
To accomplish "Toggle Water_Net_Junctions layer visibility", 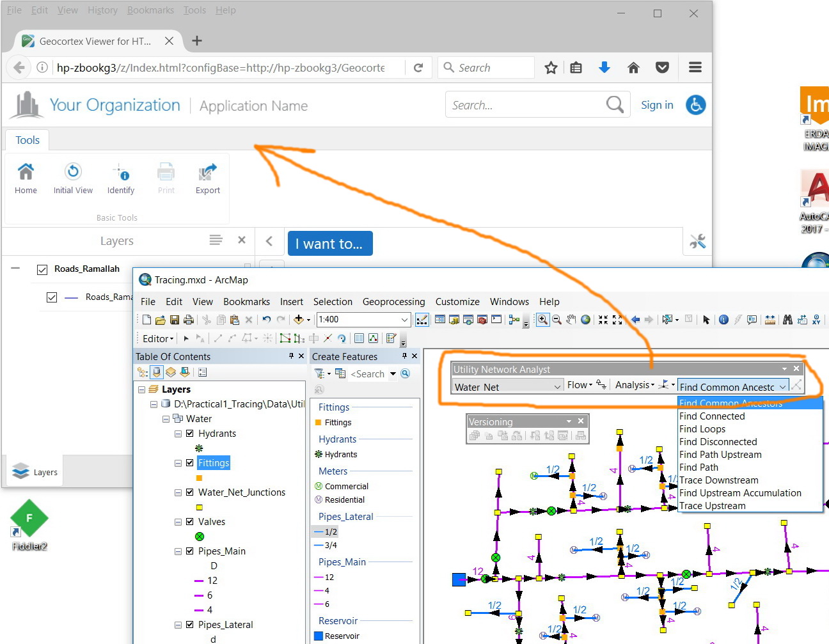I will pos(190,492).
